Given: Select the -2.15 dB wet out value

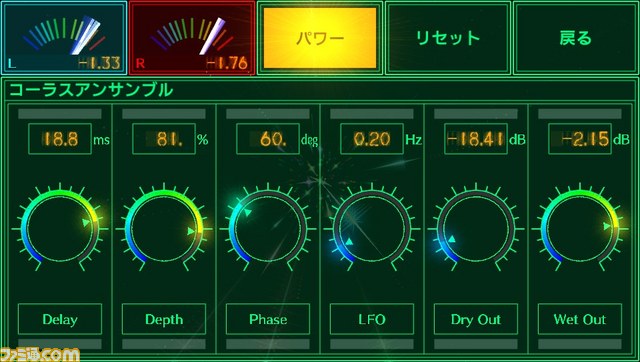Looking at the screenshot, I should coord(580,139).
